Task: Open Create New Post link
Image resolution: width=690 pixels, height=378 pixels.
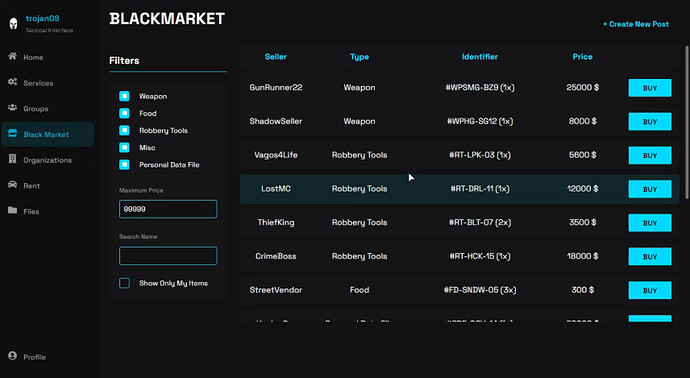Action: 636,24
